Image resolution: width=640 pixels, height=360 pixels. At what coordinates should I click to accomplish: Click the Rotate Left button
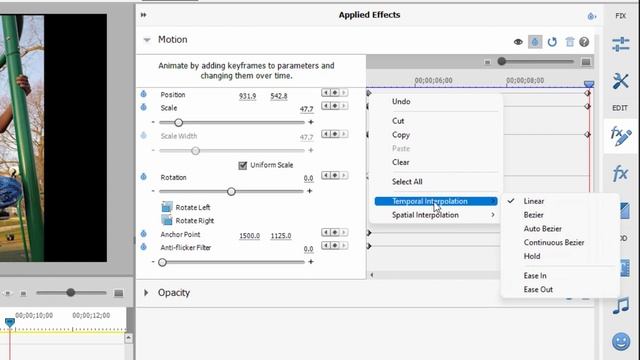186,207
